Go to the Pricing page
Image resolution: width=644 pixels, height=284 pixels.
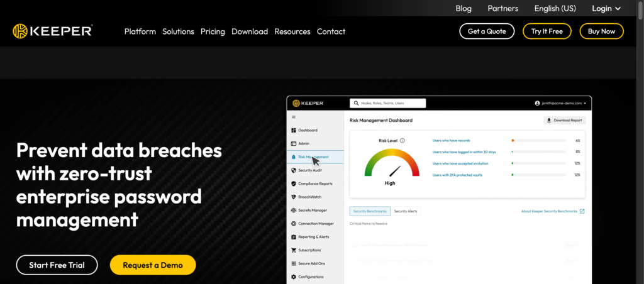(213, 31)
